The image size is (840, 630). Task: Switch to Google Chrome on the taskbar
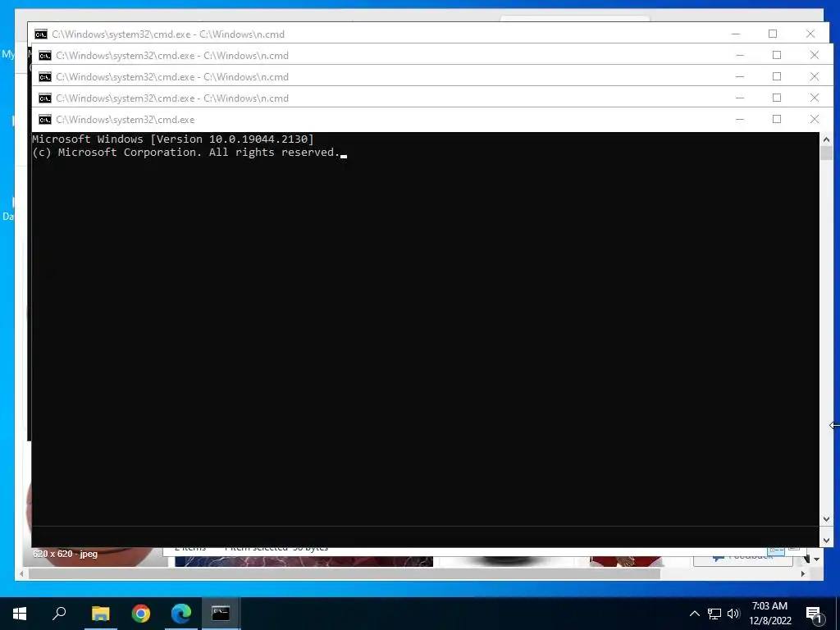click(x=141, y=614)
